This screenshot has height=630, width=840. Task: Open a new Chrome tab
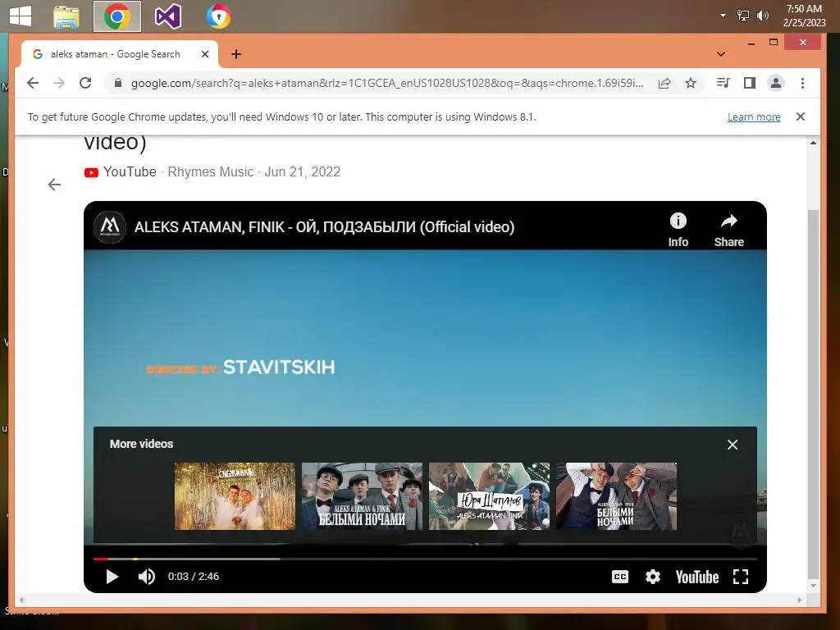[236, 54]
